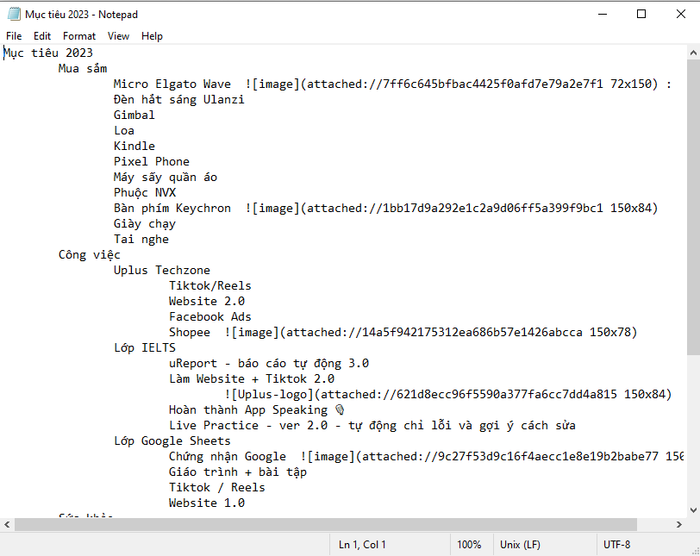Open the Help menu
This screenshot has height=556, width=700.
152,36
